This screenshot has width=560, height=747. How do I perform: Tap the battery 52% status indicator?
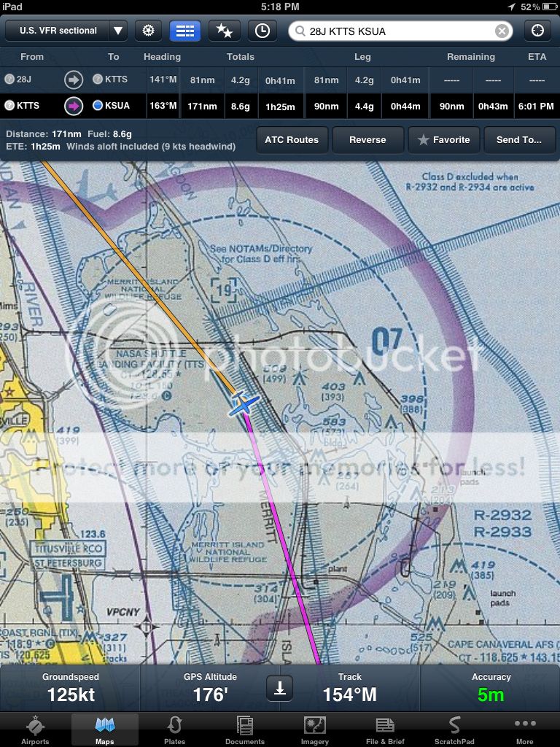click(538, 7)
